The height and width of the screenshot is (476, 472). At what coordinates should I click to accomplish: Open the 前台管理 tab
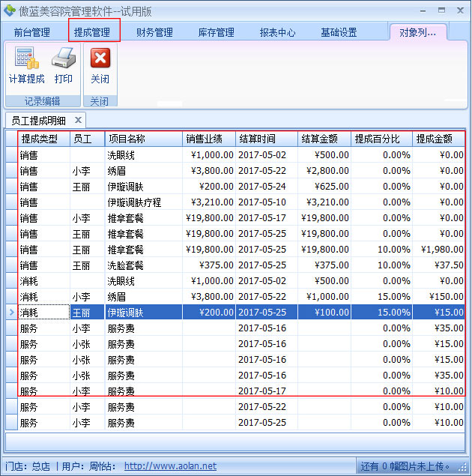click(32, 32)
